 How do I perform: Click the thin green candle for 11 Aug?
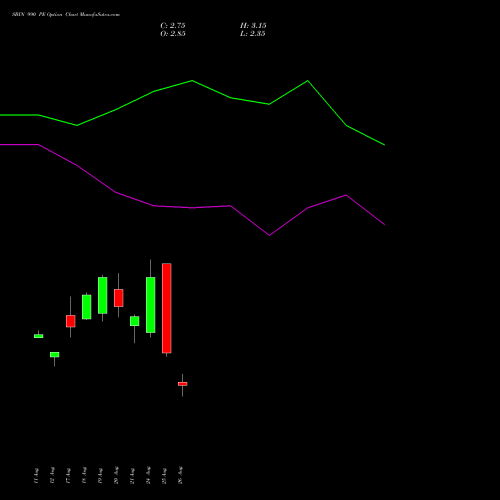(x=39, y=336)
